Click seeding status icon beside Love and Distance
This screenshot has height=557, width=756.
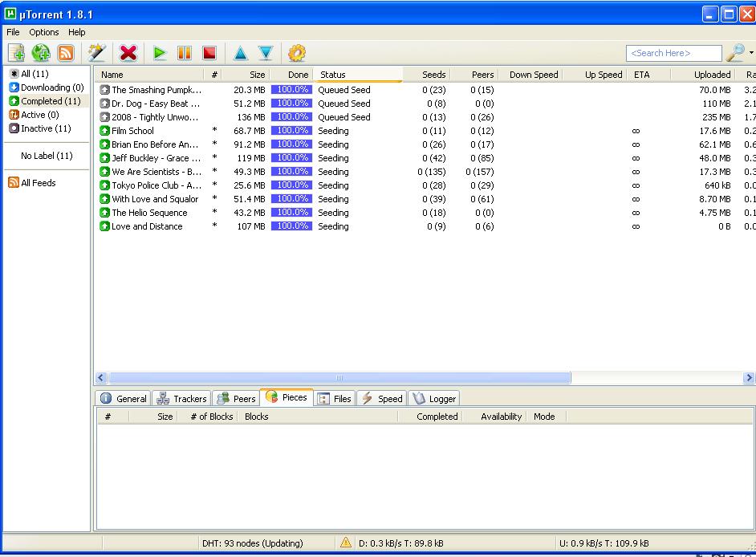(104, 226)
